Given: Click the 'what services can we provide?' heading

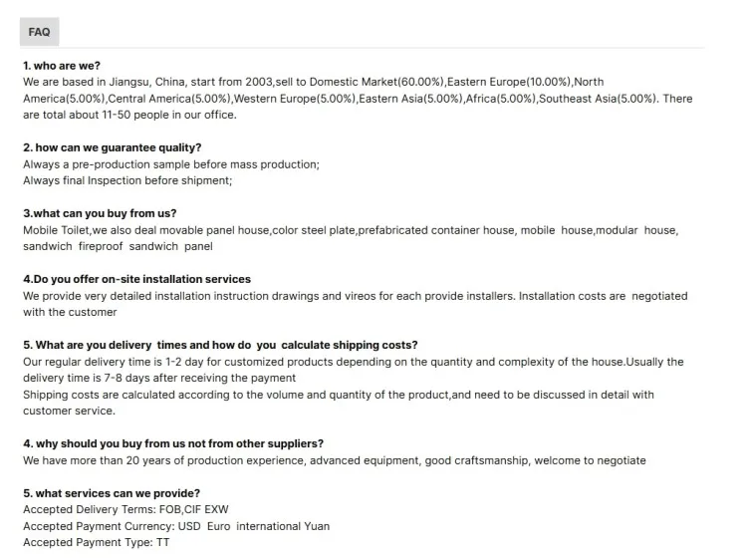Looking at the screenshot, I should pyautogui.click(x=111, y=493).
